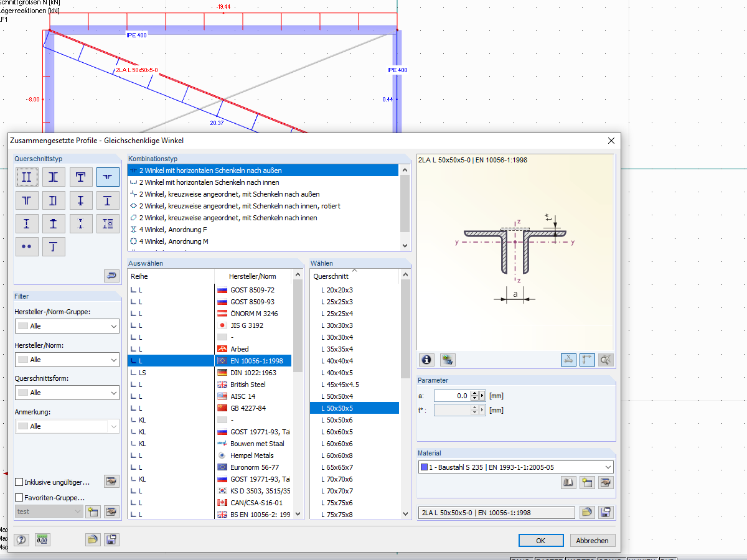Open the Hersteller/Norm filter dropdown
This screenshot has height=560, width=747.
click(x=67, y=360)
